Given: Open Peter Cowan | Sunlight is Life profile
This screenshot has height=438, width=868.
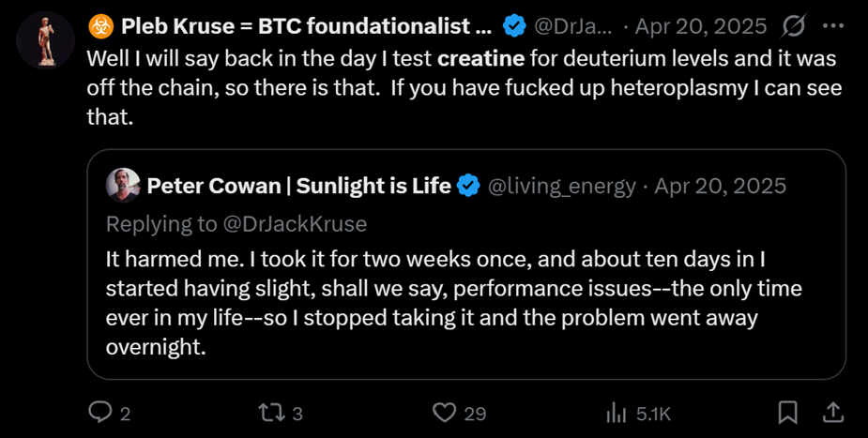Looking at the screenshot, I should pyautogui.click(x=298, y=186).
